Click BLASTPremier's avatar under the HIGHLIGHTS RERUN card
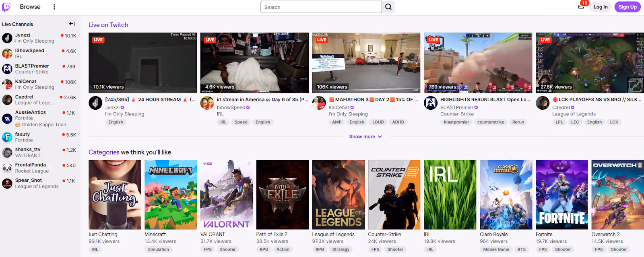 point(431,103)
